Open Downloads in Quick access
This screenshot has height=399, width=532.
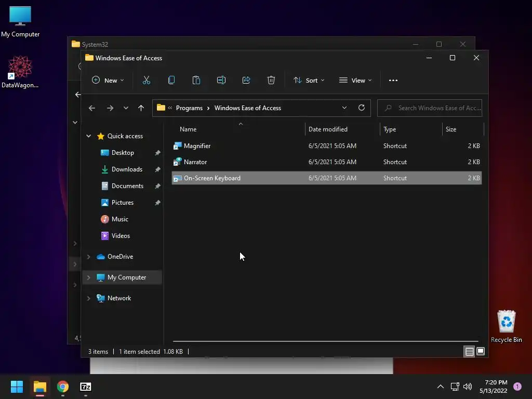point(127,169)
